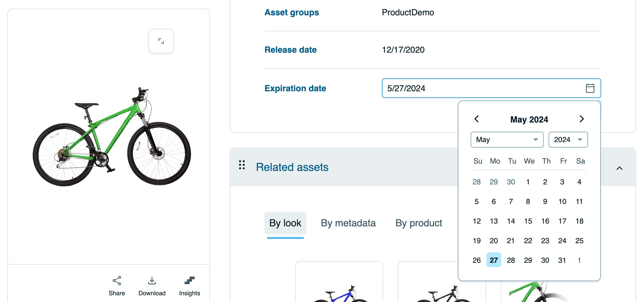The image size is (644, 302).
Task: Select the highlighted date 27
Action: coord(494,260)
